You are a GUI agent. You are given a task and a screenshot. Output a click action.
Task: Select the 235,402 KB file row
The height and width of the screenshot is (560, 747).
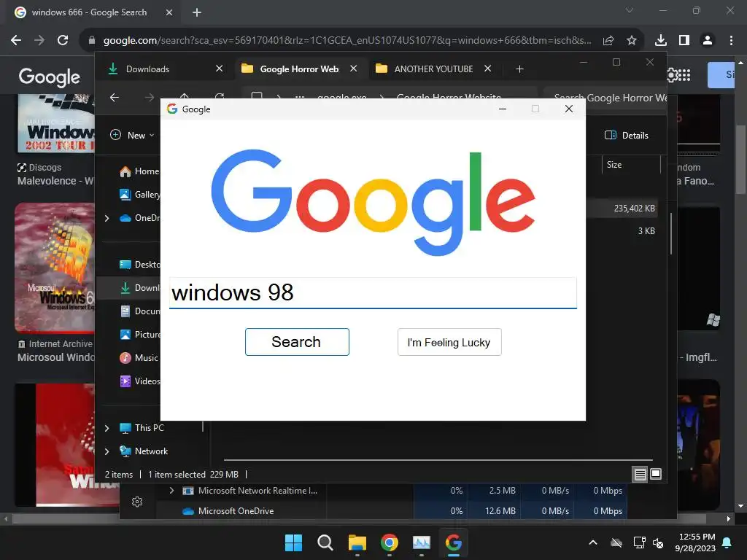622,208
